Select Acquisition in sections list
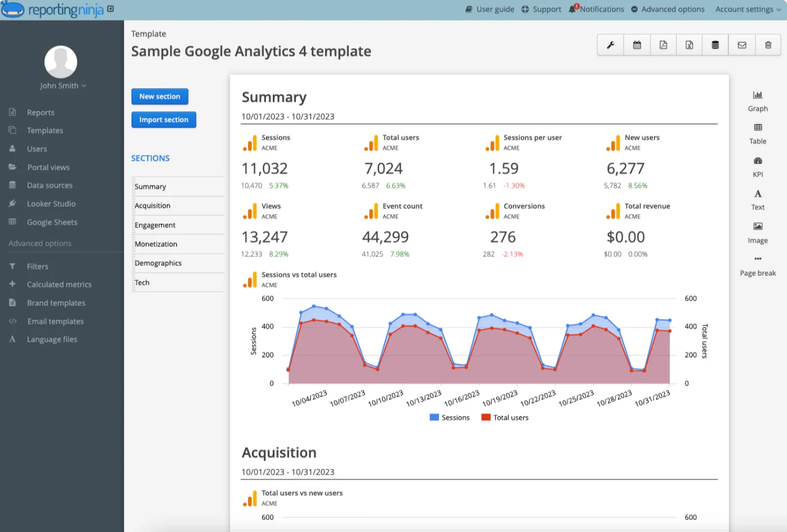The width and height of the screenshot is (787, 532). click(178, 206)
